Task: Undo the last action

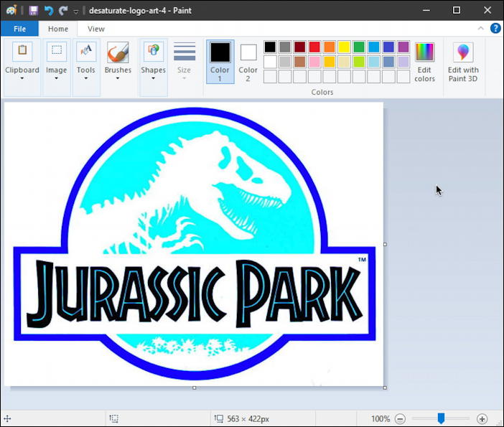Action: pos(49,10)
